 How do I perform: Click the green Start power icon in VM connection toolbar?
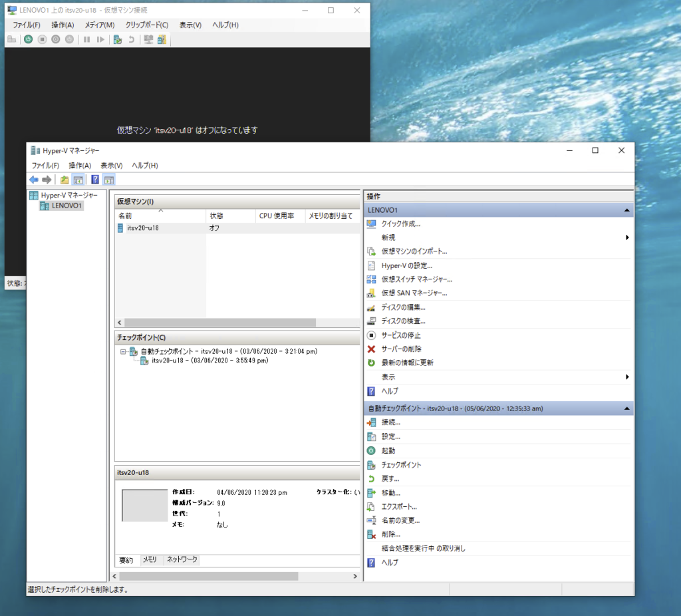point(28,39)
